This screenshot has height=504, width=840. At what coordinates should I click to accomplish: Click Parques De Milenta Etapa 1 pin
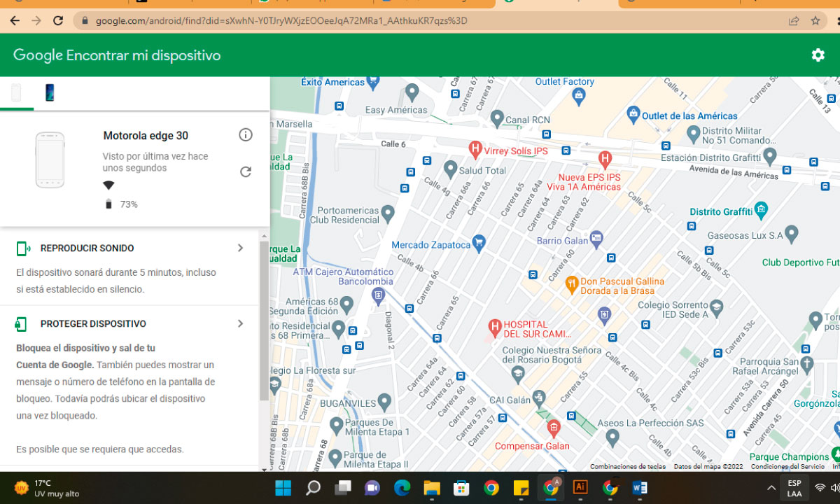[337, 425]
